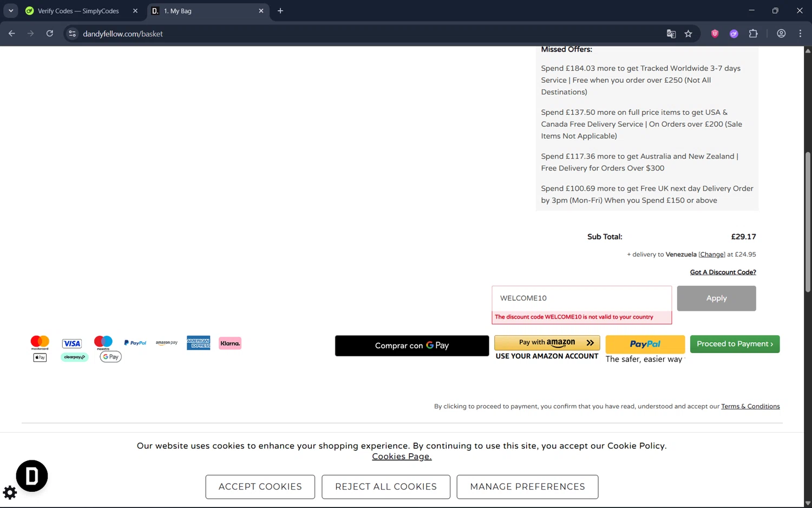Go back to previous page
The width and height of the screenshot is (812, 508).
(12, 34)
